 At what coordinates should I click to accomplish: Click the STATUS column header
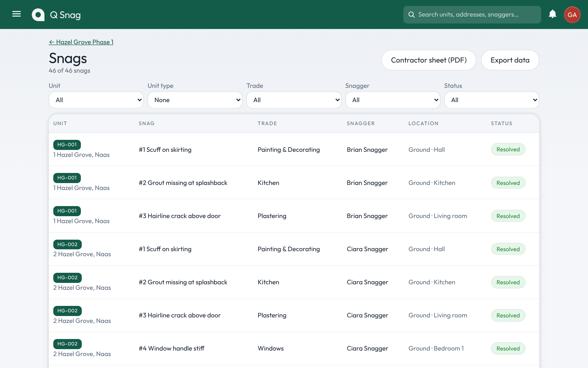tap(501, 124)
